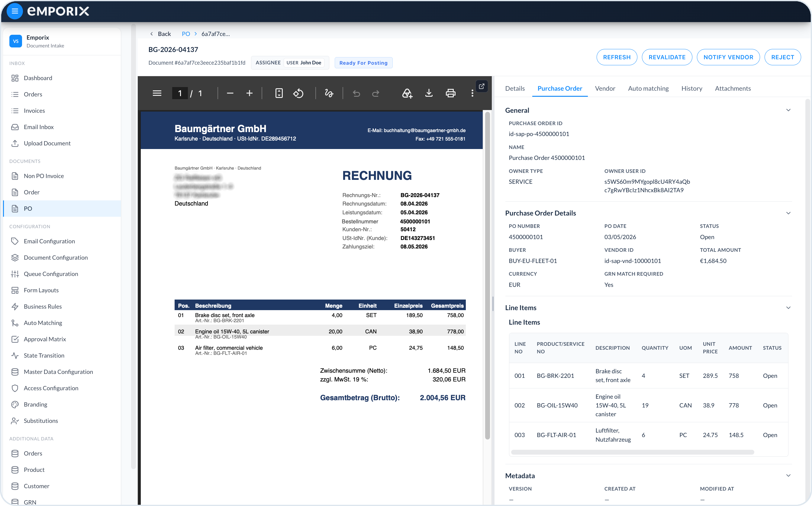Open the PDF viewer more options menu

(472, 93)
